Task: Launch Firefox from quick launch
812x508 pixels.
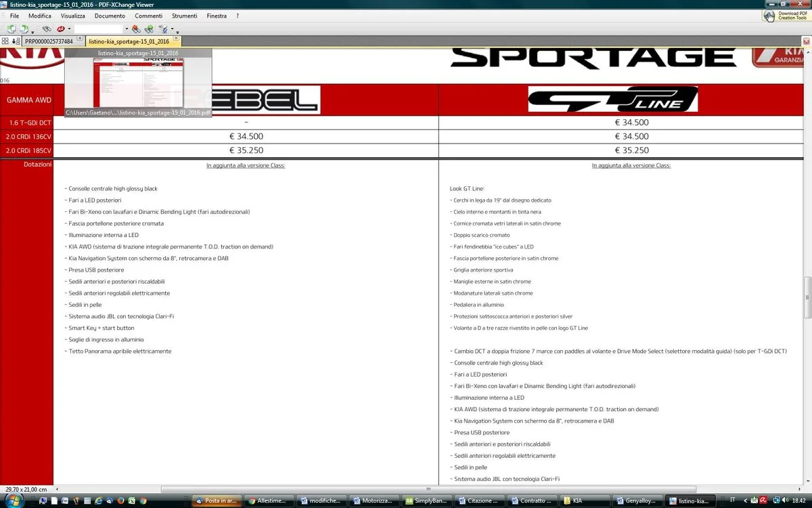Action: tap(120, 501)
